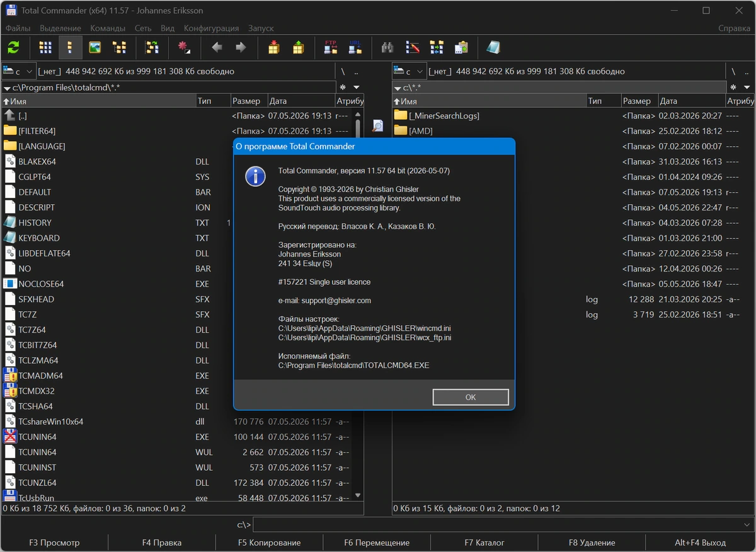Open the new URL connection icon
The image size is (756, 552).
355,47
